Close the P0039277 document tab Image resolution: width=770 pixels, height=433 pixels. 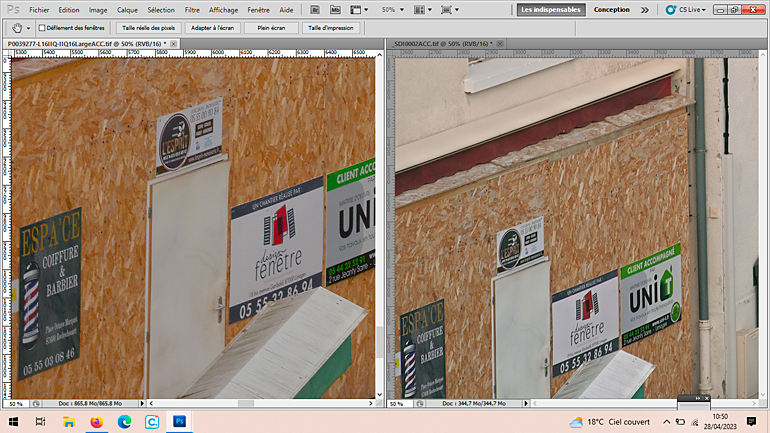174,44
